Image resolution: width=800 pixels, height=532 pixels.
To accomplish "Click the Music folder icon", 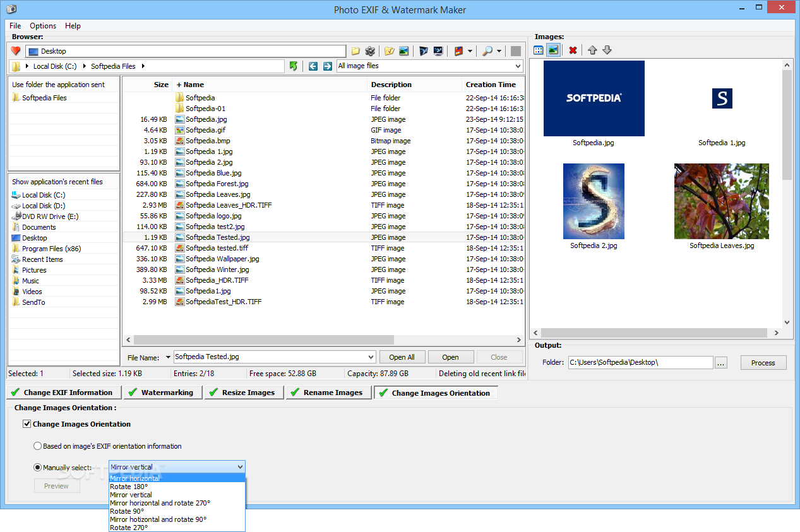I will pos(16,281).
